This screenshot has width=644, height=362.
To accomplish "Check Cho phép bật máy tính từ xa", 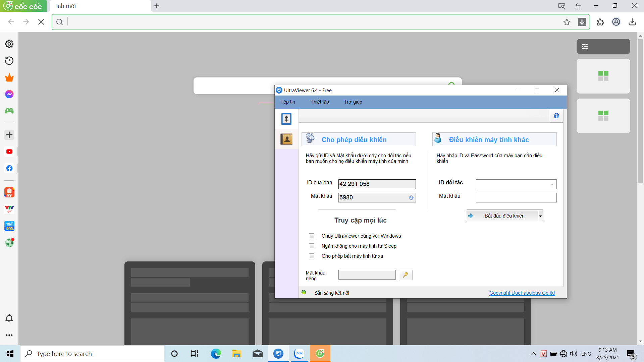I will click(312, 256).
